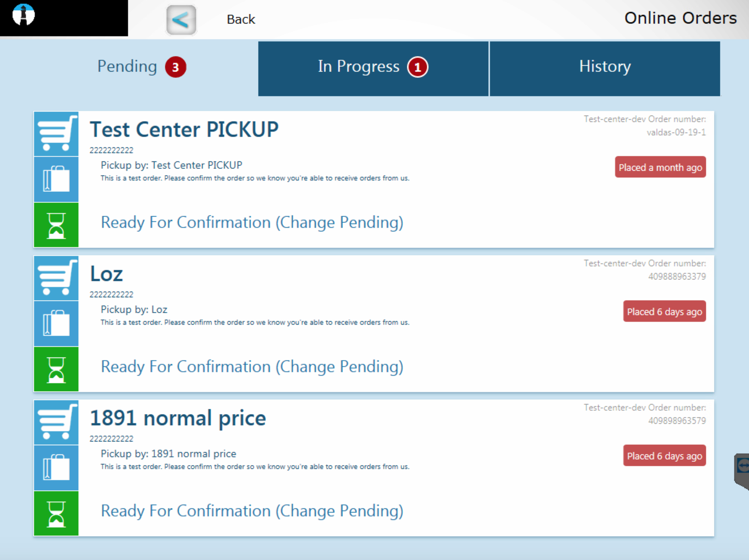Open Ready For Confirmation link on Loz order

coord(252,367)
